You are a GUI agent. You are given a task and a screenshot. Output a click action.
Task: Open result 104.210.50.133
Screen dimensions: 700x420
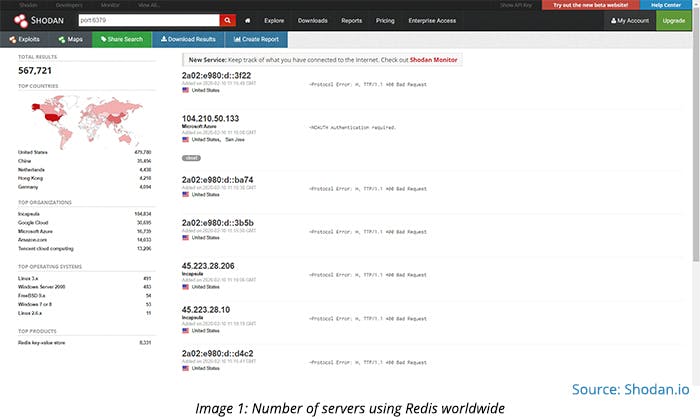210,118
